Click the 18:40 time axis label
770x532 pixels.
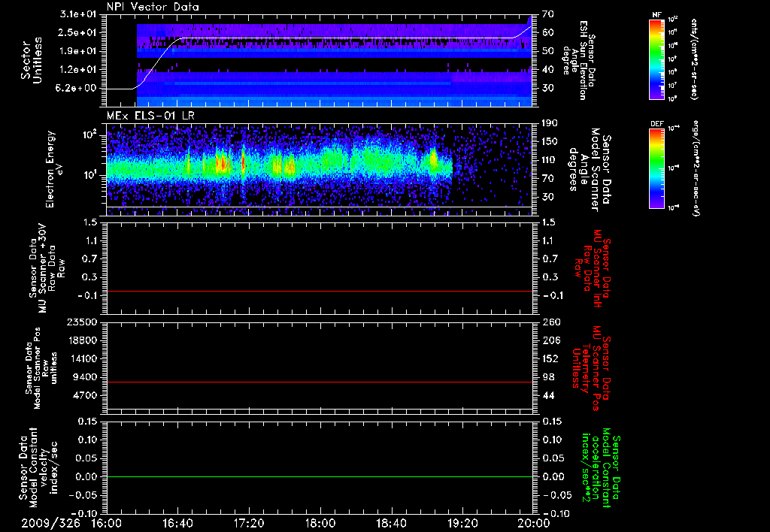(x=391, y=523)
